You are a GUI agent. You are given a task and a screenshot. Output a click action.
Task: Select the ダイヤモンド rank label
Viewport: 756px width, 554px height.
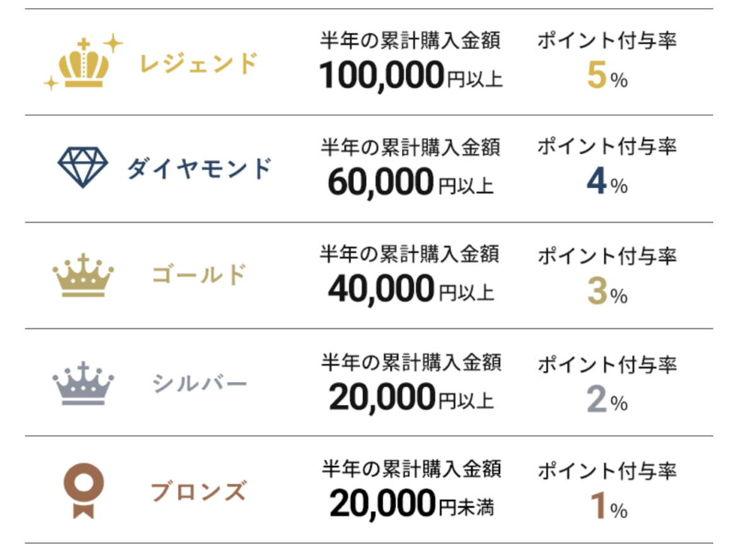(x=199, y=169)
